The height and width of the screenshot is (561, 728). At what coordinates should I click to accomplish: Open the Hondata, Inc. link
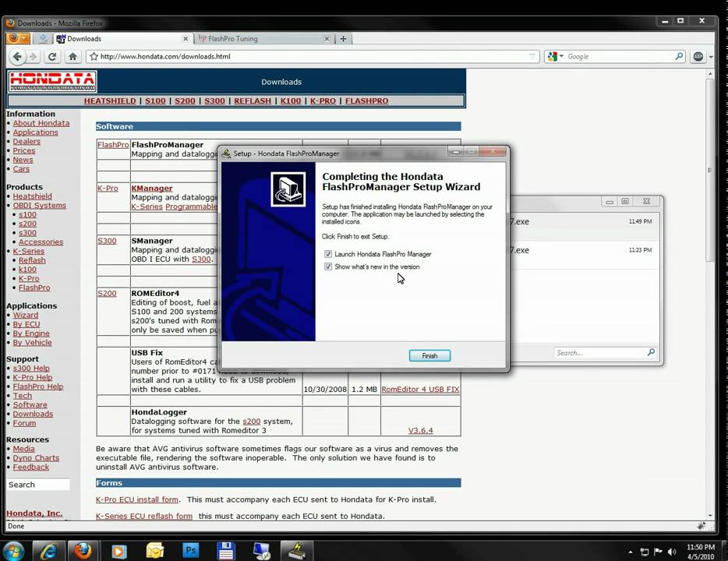pyautogui.click(x=34, y=513)
